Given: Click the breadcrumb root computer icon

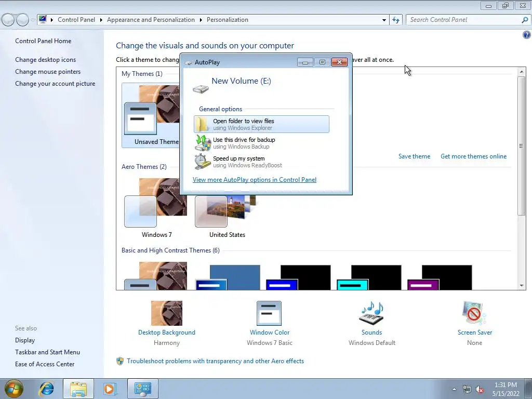Looking at the screenshot, I should point(43,19).
